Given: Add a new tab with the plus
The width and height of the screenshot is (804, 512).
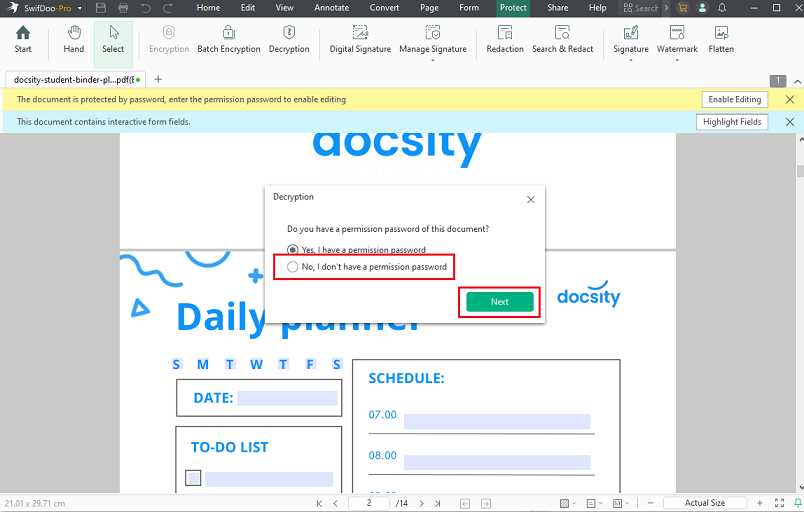Looking at the screenshot, I should click(158, 79).
